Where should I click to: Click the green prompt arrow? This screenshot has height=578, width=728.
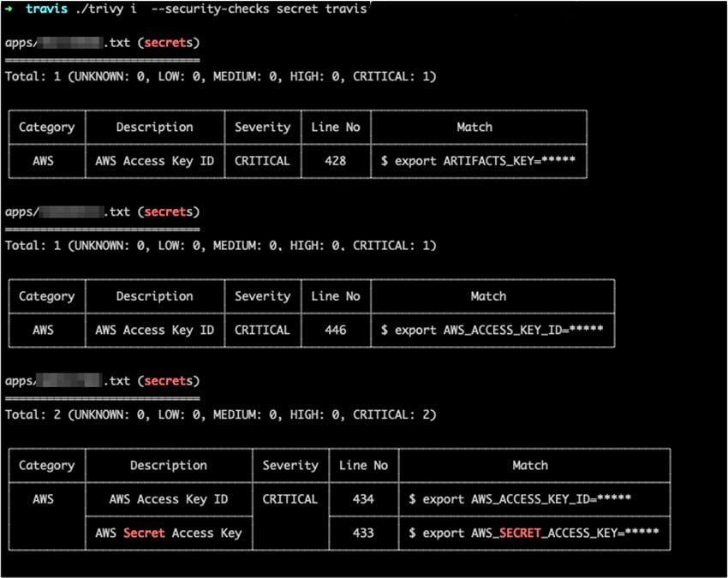click(9, 9)
